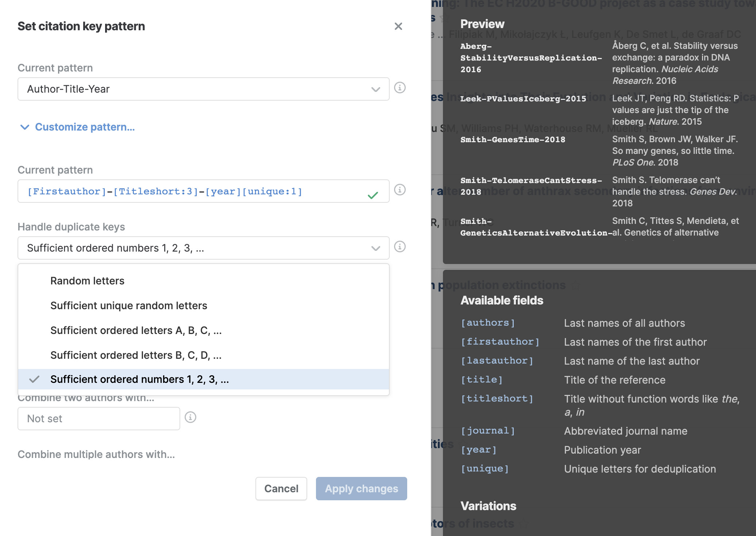Click 'Last names of all authors' description

click(x=624, y=323)
